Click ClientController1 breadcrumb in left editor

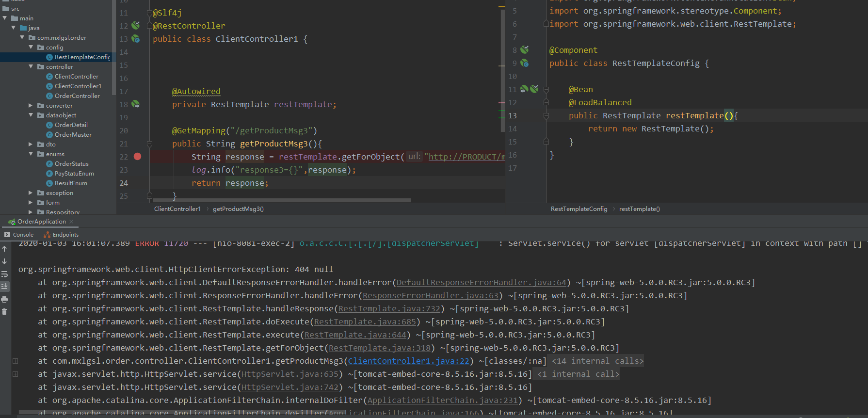[177, 209]
